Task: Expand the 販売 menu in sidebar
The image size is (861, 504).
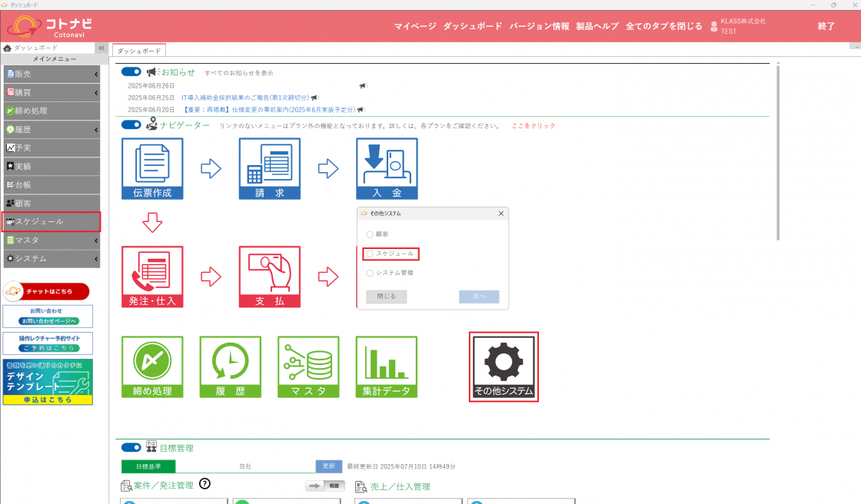Action: pos(51,74)
